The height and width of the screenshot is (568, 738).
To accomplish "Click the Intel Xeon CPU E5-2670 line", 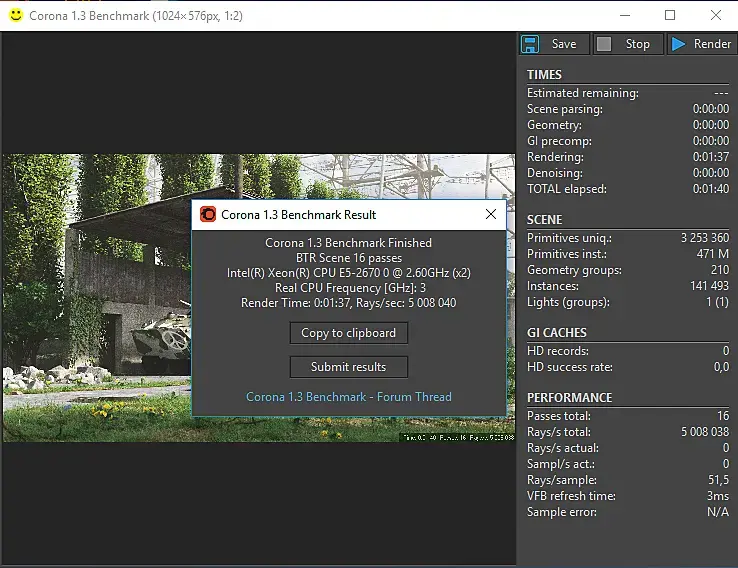I will point(348,273).
